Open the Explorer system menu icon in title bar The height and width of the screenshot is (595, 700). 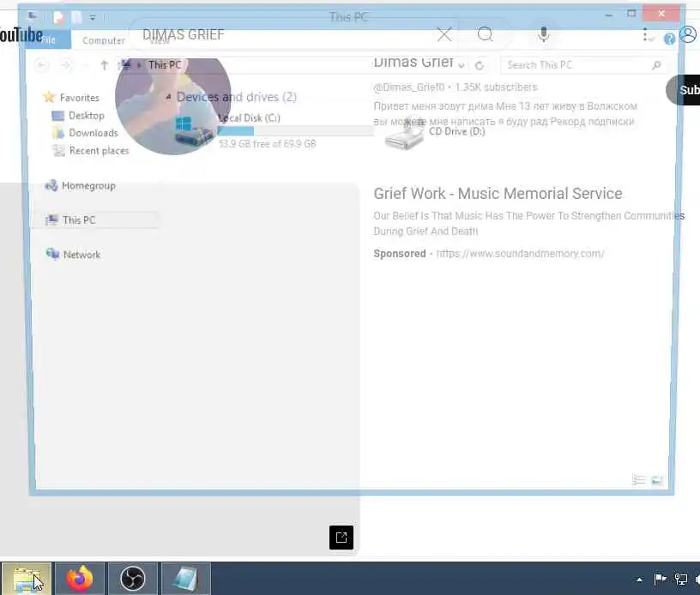click(32, 17)
